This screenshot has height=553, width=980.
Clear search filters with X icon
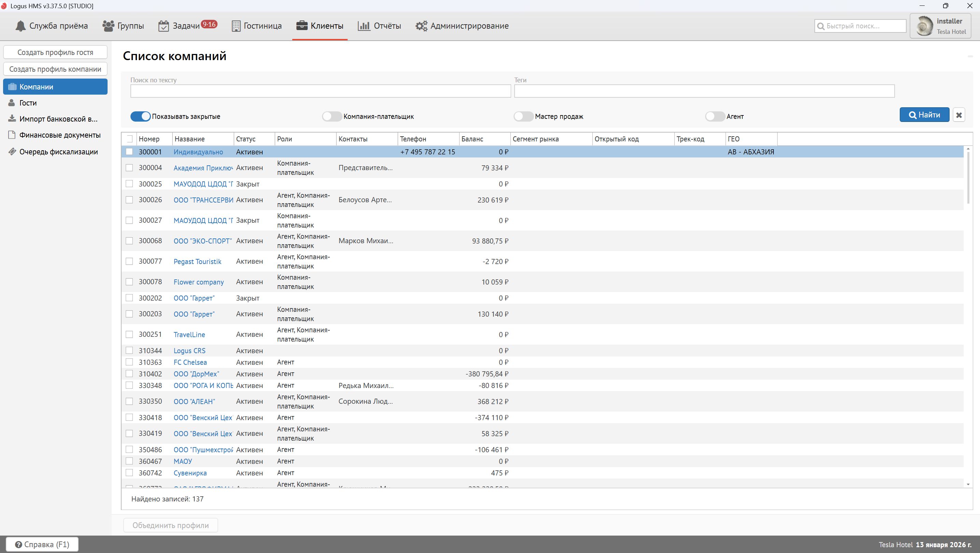pos(959,115)
